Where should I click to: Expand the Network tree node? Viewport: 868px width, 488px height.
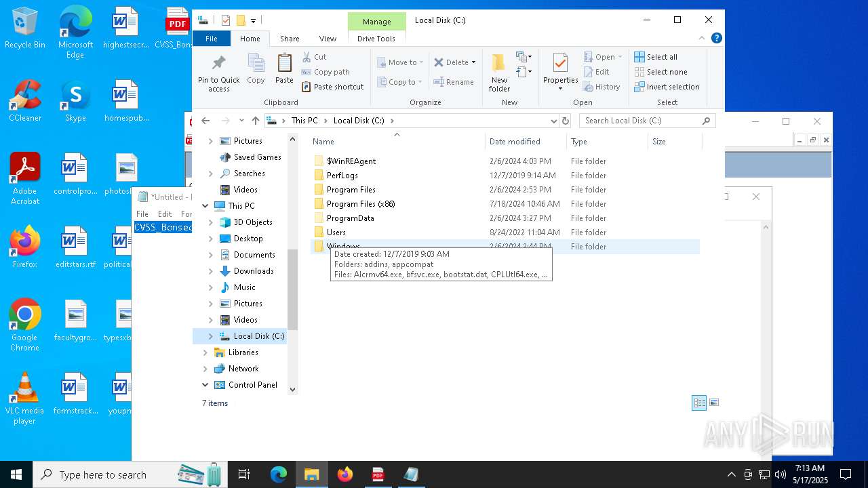pyautogui.click(x=205, y=369)
